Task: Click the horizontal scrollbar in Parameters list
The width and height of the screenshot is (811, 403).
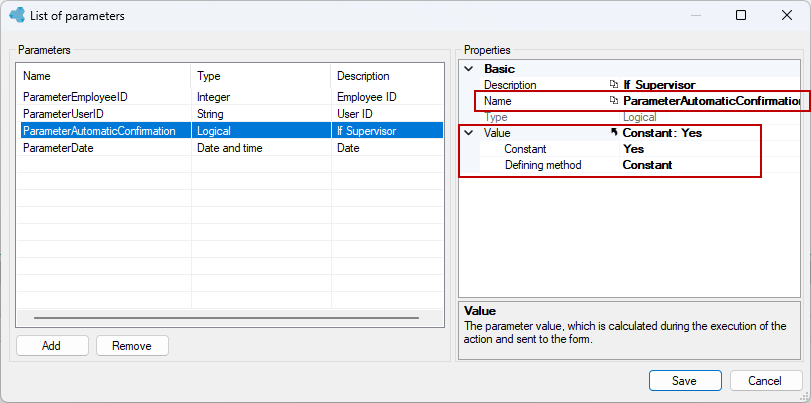Action: (x=226, y=318)
